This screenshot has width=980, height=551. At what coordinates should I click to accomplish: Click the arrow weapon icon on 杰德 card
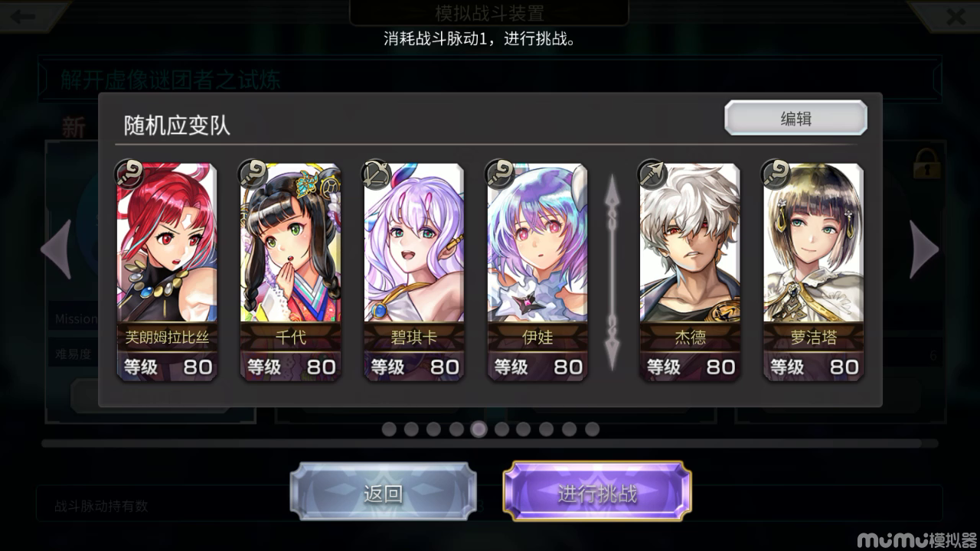click(653, 174)
